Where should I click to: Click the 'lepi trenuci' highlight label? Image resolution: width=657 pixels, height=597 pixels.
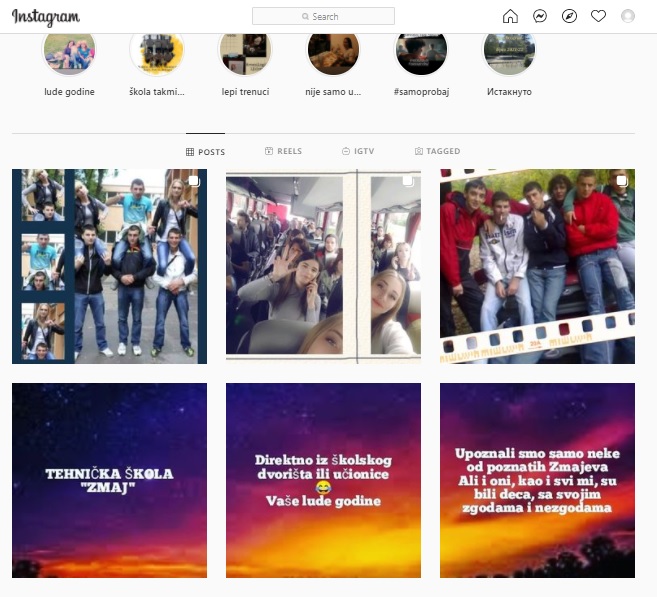coord(245,92)
